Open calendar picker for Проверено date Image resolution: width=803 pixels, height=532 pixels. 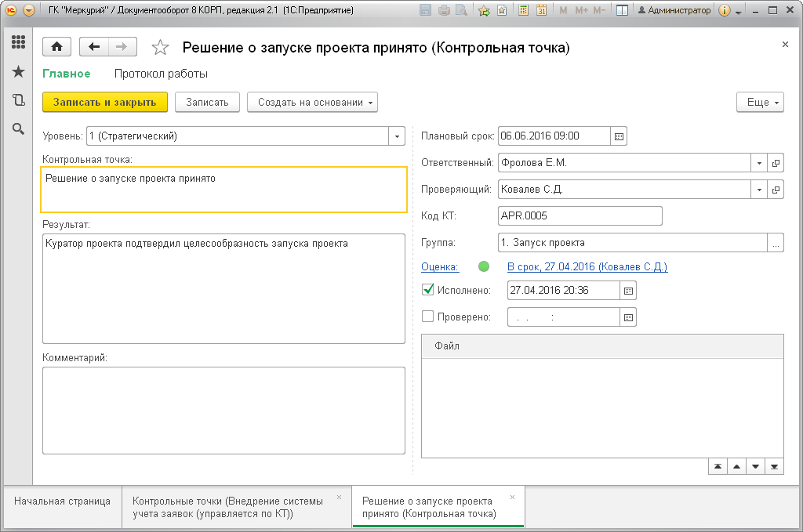tap(628, 317)
